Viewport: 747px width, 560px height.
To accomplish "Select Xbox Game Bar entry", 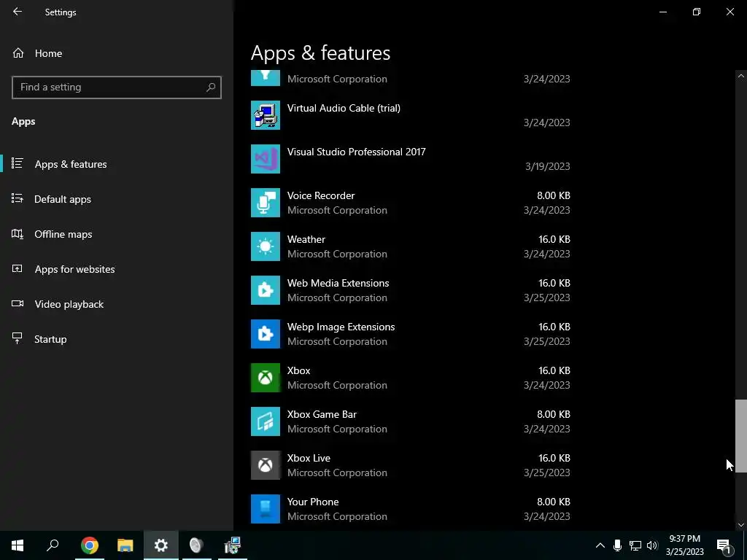I will coord(411,421).
